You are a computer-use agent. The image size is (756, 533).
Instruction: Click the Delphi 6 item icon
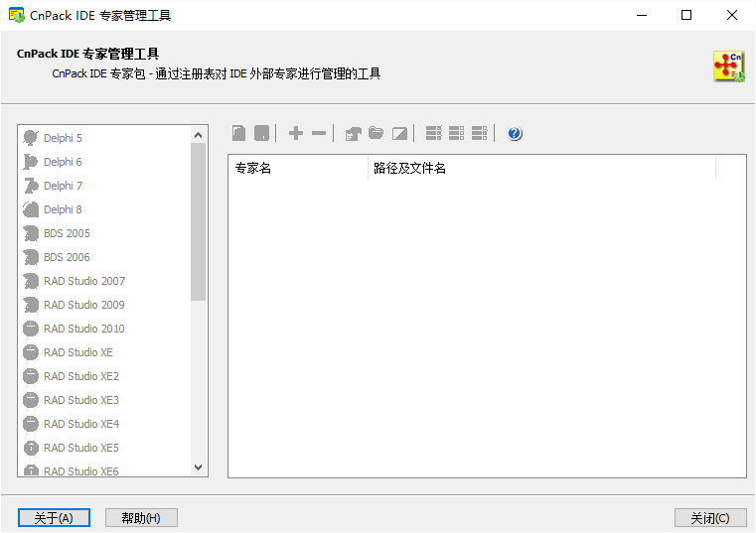pos(31,162)
